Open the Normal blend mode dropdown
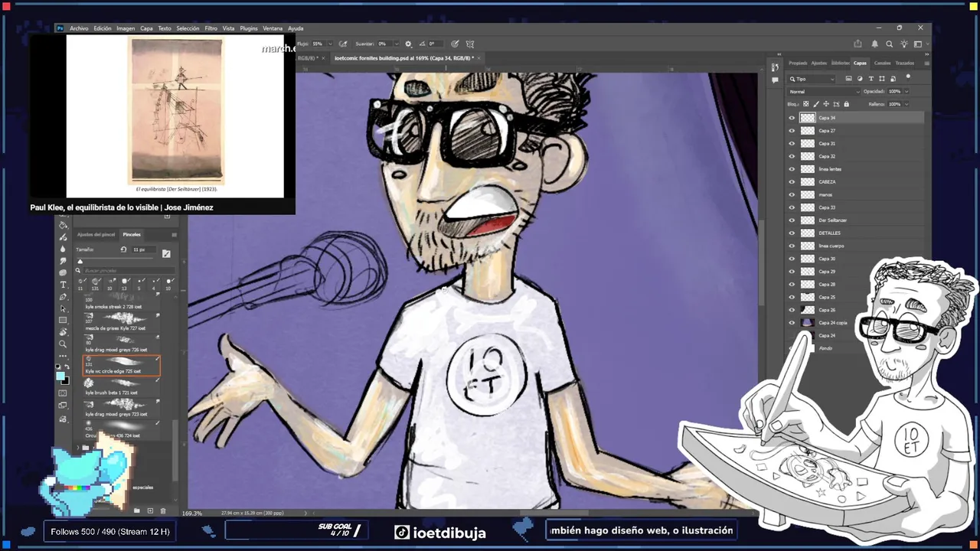 coord(824,92)
